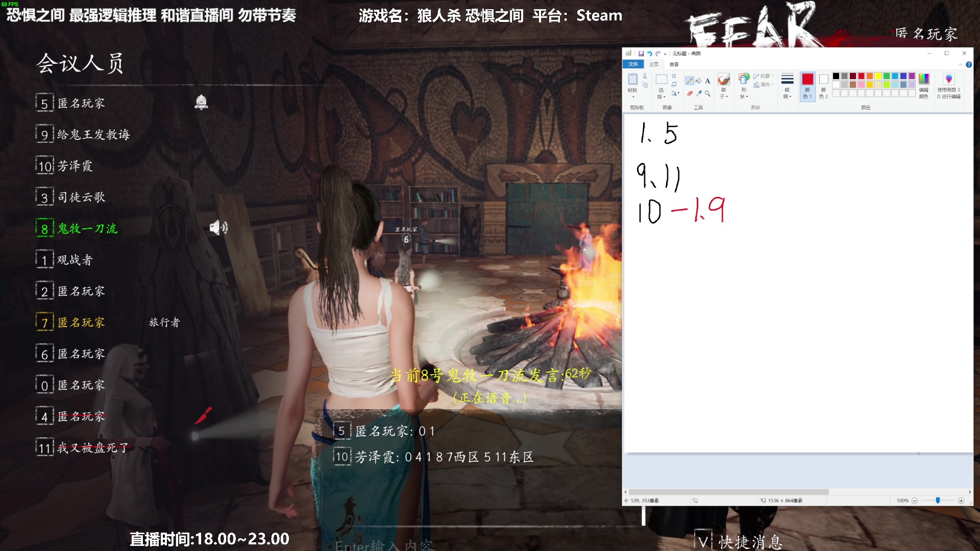Screen dimensions: 980x551
Task: Pick the black color swatch
Action: [836, 76]
